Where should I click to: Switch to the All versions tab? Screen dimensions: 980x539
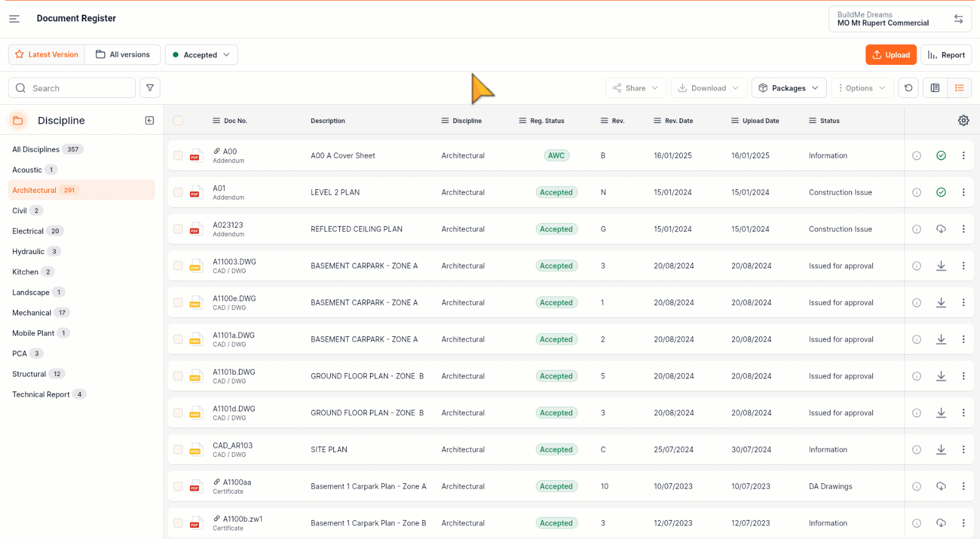123,55
